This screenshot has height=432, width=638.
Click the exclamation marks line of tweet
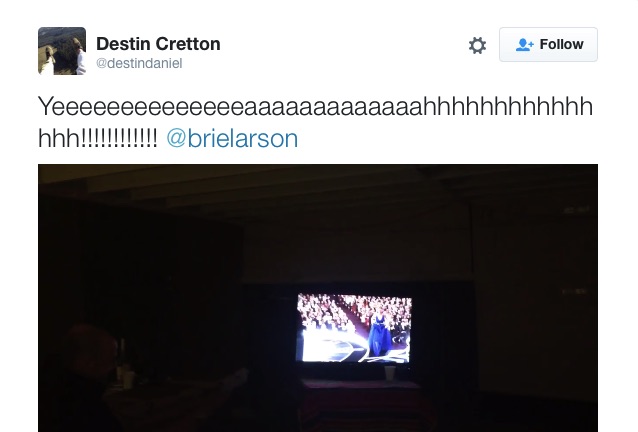click(120, 139)
